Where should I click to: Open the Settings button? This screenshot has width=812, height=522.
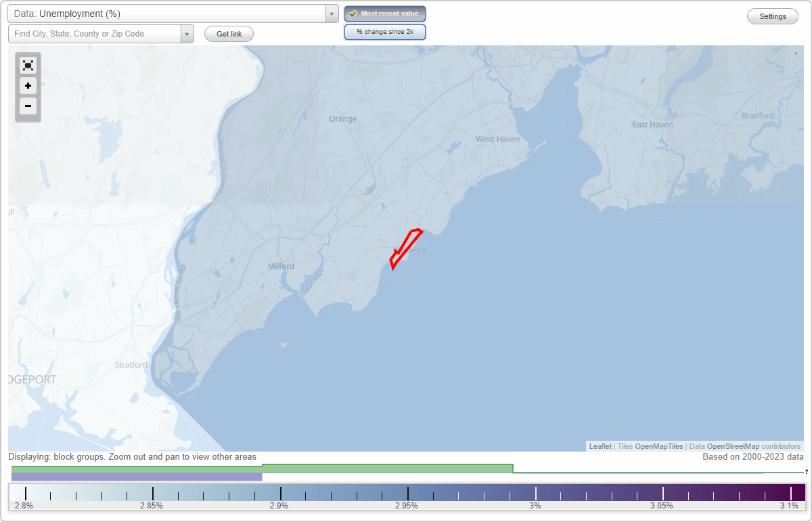click(x=772, y=16)
